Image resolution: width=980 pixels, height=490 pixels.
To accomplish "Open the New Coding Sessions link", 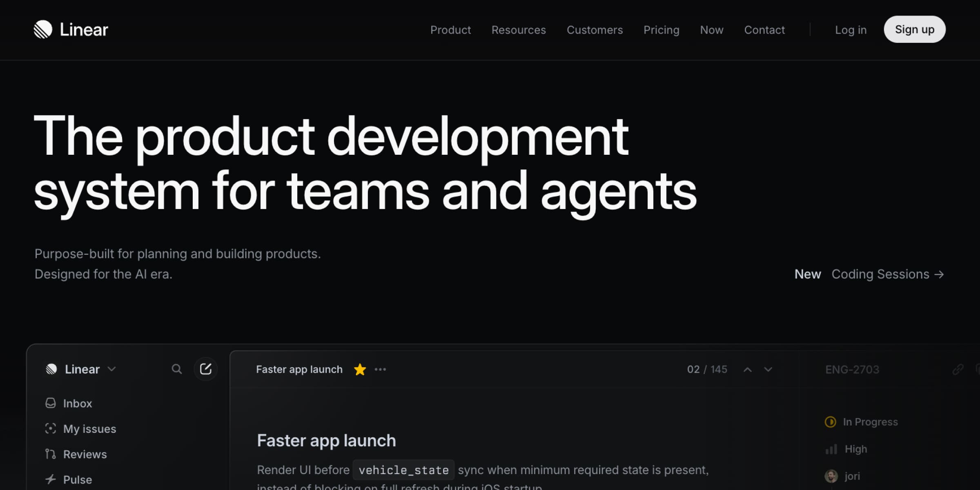I will coord(869,274).
